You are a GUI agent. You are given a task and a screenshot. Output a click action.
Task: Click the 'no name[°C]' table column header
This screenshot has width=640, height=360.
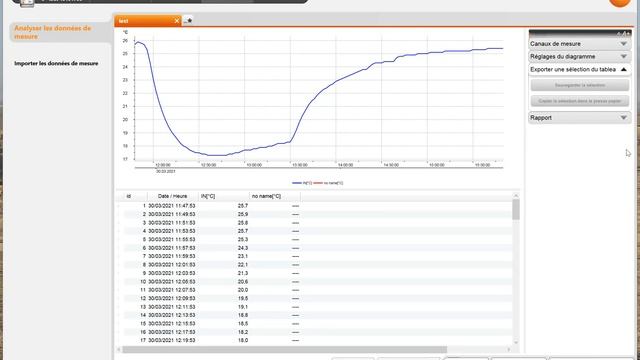pyautogui.click(x=275, y=196)
